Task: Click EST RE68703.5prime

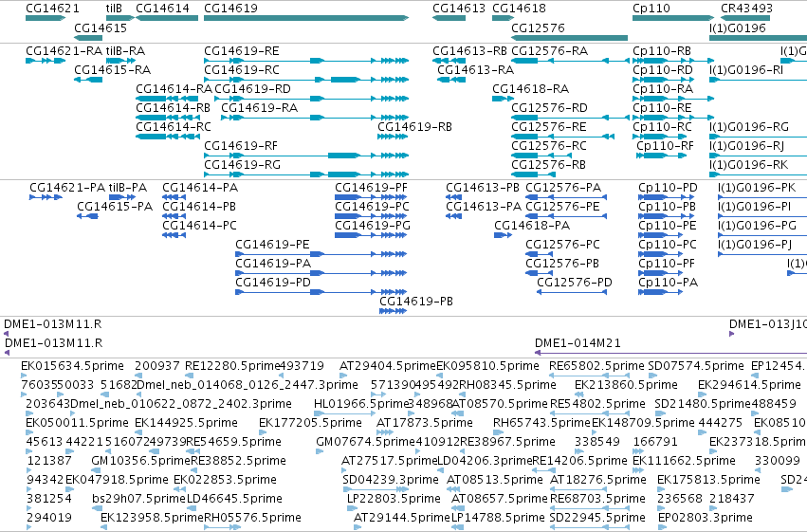Action: coord(597,499)
